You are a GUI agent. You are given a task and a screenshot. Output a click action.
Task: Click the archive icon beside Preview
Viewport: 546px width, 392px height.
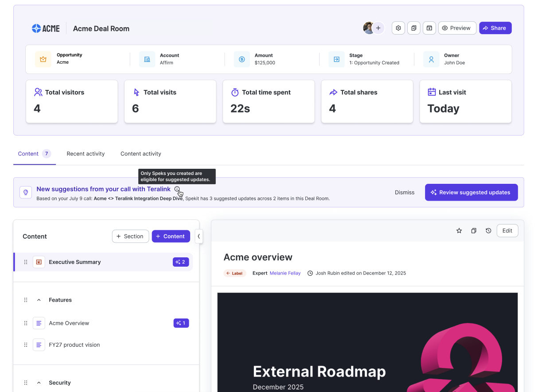click(x=429, y=28)
